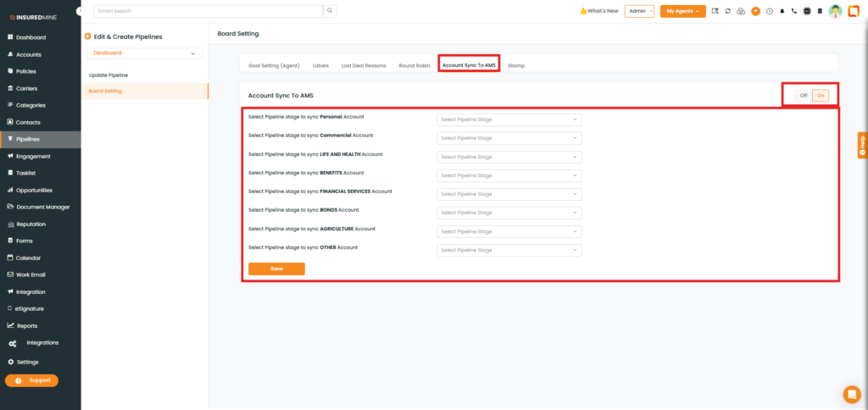Expand the Personal Account pipeline stage dropdown
This screenshot has width=868, height=410.
tap(509, 119)
